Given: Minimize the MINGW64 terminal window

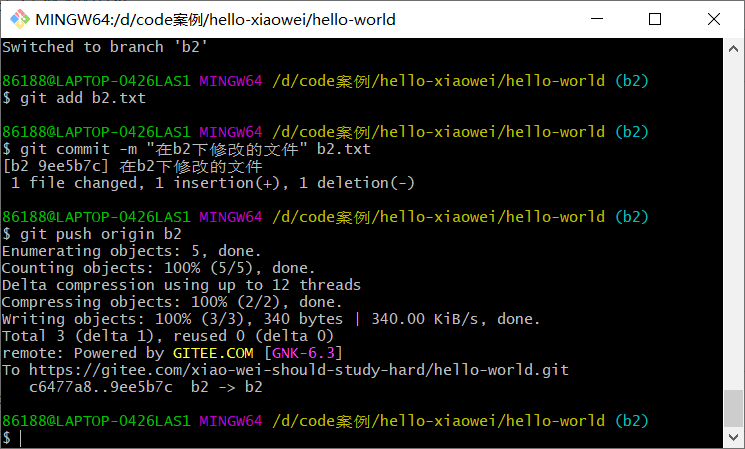Looking at the screenshot, I should [597, 19].
